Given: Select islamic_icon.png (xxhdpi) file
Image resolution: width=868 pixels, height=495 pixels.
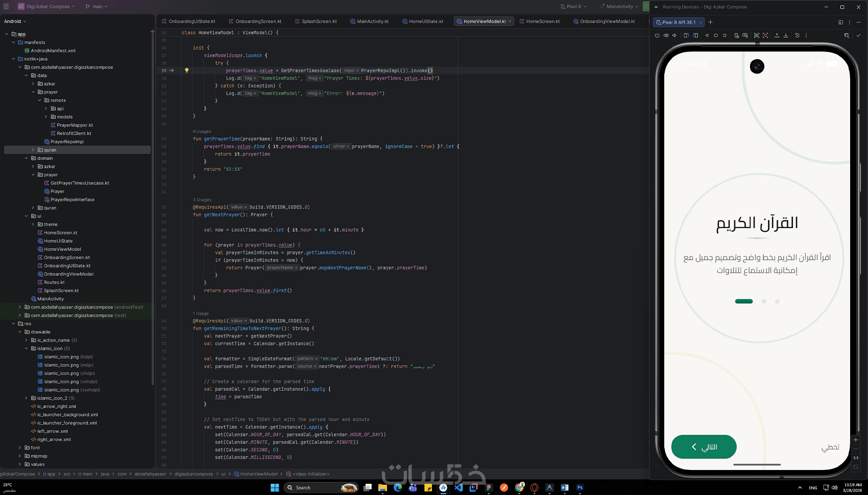Looking at the screenshot, I should pos(67,382).
